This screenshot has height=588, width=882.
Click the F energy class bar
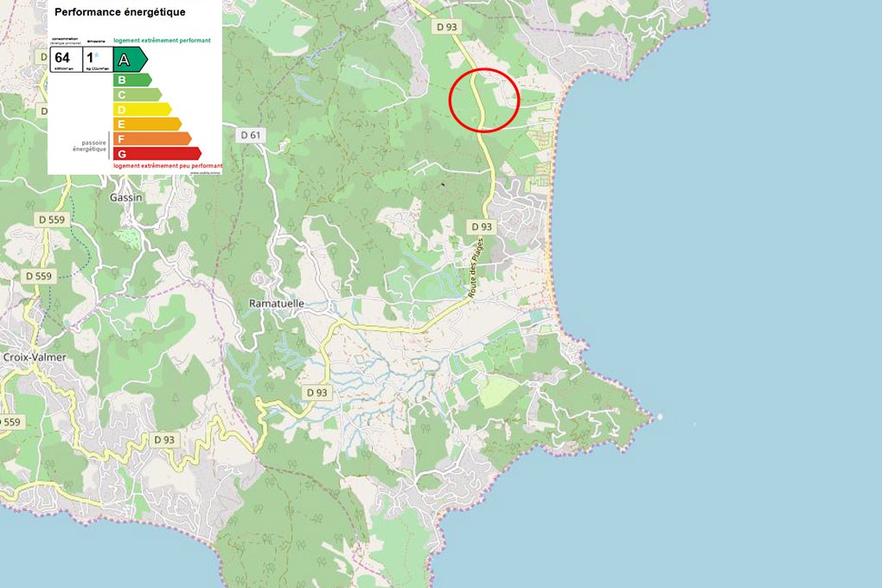151,138
